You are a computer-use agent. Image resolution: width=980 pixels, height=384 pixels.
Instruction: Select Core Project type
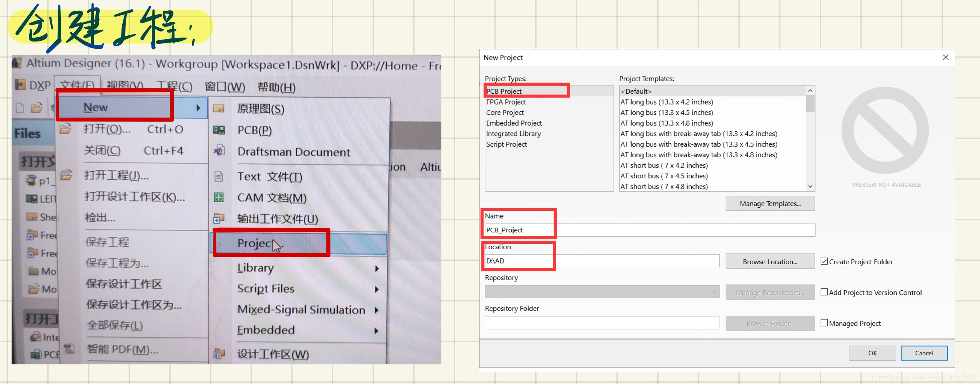505,113
